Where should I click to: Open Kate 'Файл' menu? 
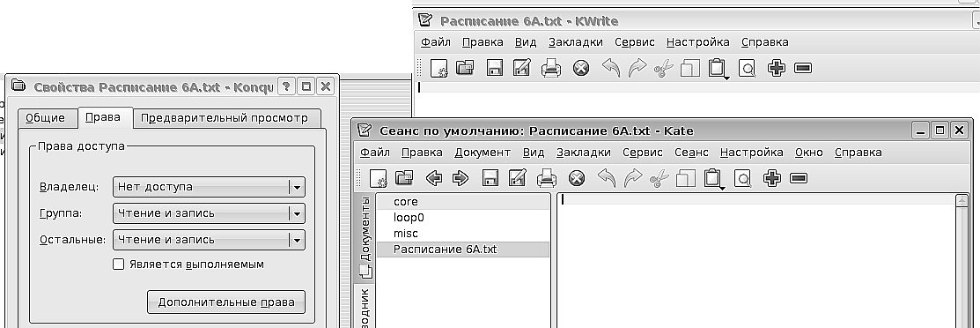(374, 153)
